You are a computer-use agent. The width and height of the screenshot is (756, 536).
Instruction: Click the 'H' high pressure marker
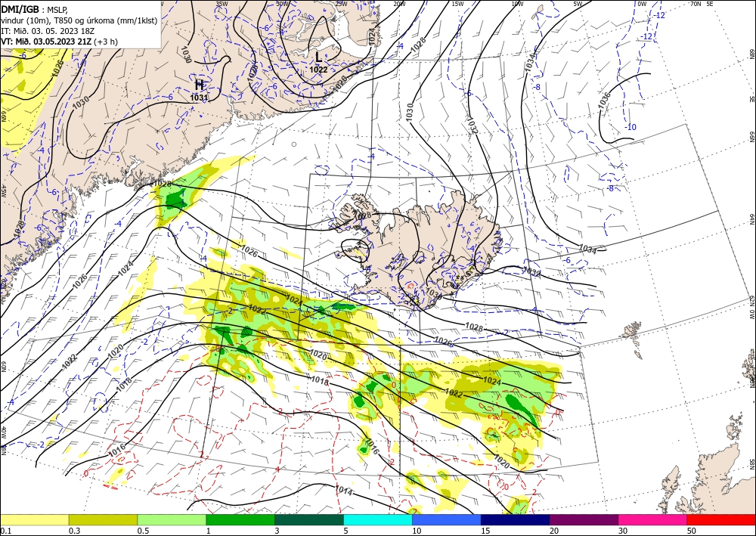tap(199, 85)
